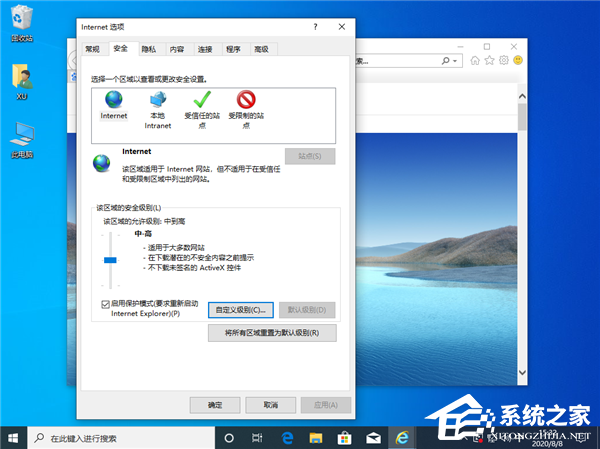Toggle the Enable Protected Mode checkbox
The height and width of the screenshot is (449, 600).
pos(105,304)
